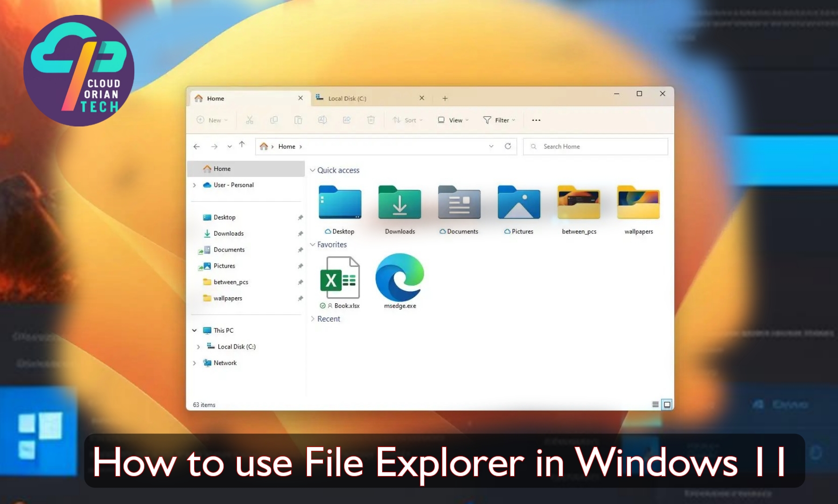Screen dimensions: 838x504
Task: Click the New button
Action: [211, 120]
